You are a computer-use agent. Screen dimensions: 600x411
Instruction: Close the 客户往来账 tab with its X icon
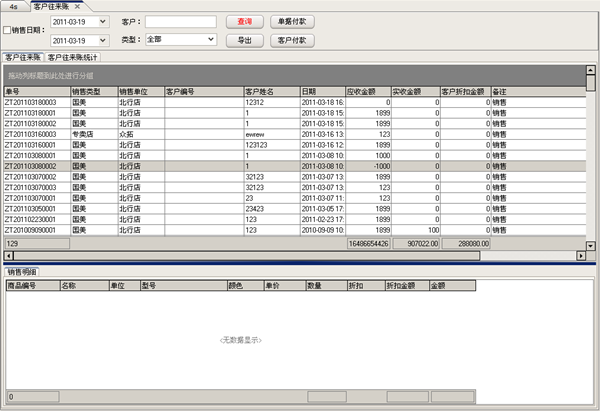coord(76,6)
